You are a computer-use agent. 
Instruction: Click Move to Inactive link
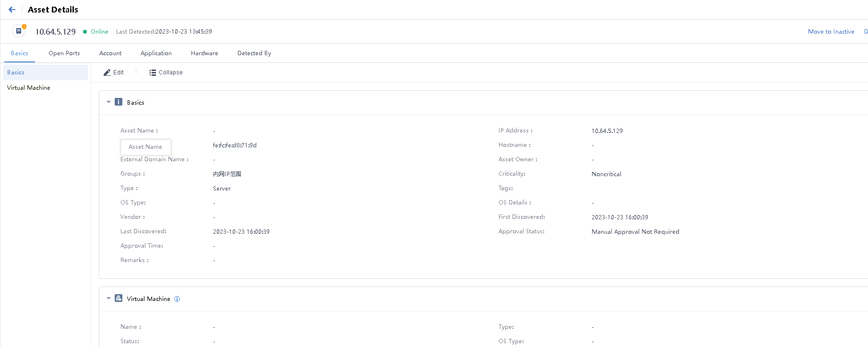tap(831, 32)
